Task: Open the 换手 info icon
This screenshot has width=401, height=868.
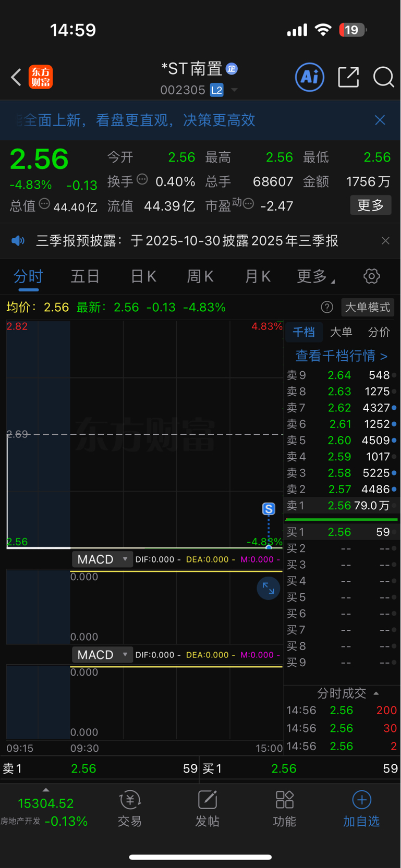Action: [x=142, y=180]
